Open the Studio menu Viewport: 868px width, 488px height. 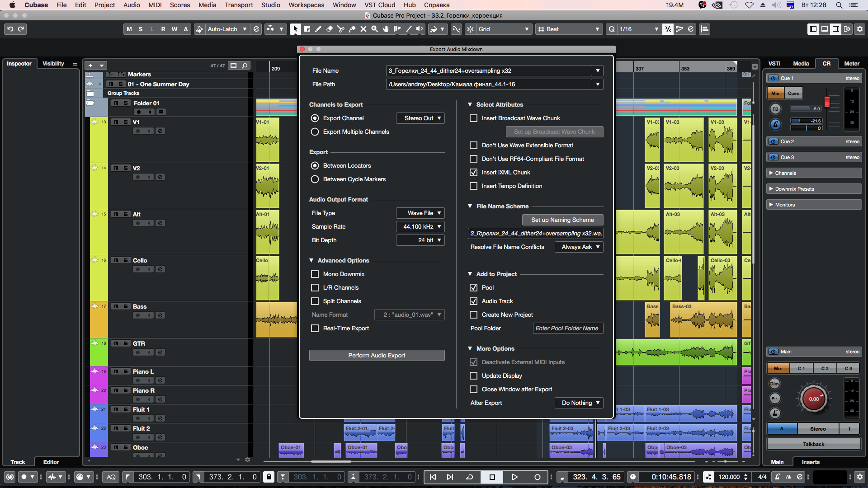point(271,5)
